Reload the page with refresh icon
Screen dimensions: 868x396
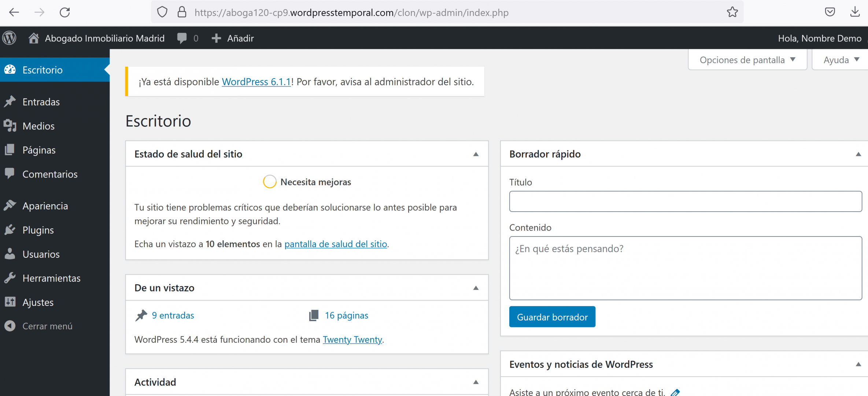pos(65,12)
